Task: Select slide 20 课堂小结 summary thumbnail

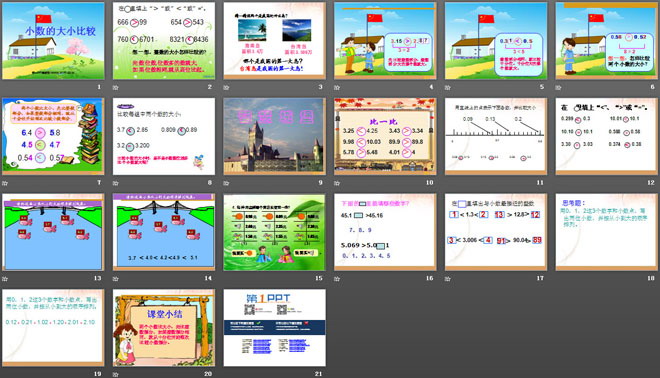Action: (x=164, y=327)
